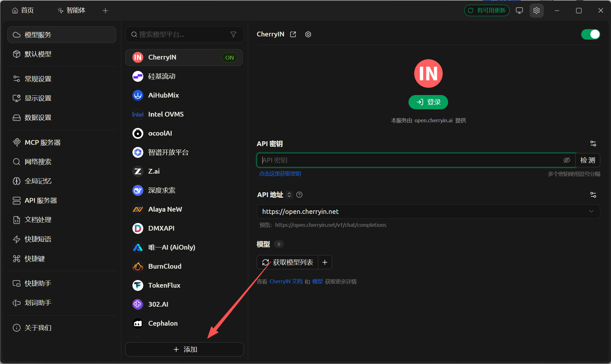The width and height of the screenshot is (611, 364).
Task: Go to API 服务器 section
Action: pyautogui.click(x=62, y=201)
